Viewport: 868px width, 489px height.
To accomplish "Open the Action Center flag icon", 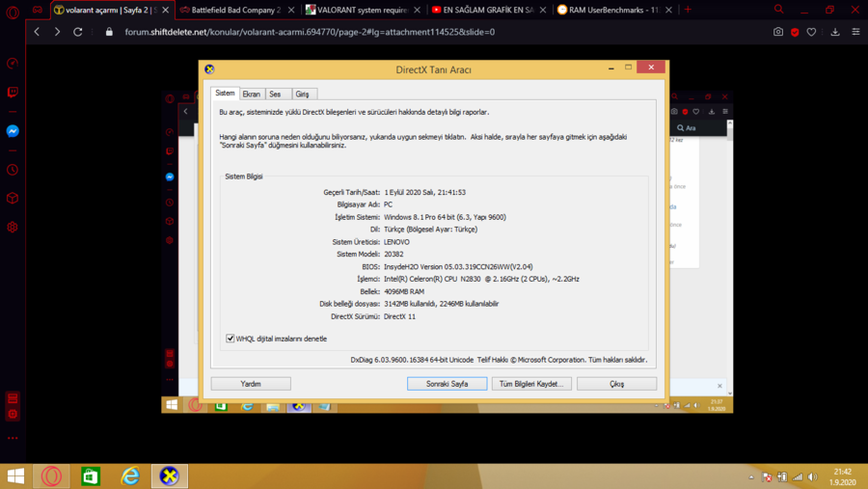I will click(767, 476).
